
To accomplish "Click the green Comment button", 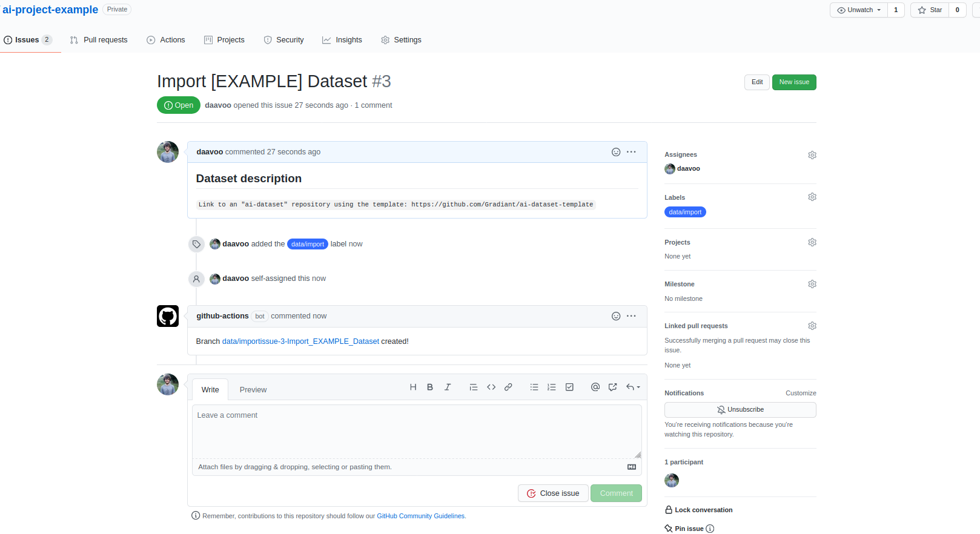I will pyautogui.click(x=616, y=493).
